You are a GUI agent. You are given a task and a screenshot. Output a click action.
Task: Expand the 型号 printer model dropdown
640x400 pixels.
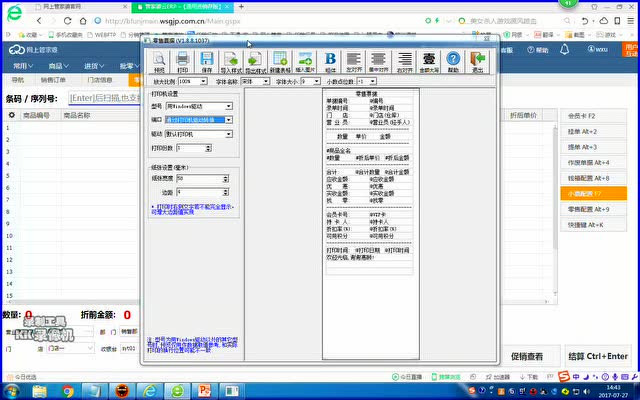click(x=229, y=106)
